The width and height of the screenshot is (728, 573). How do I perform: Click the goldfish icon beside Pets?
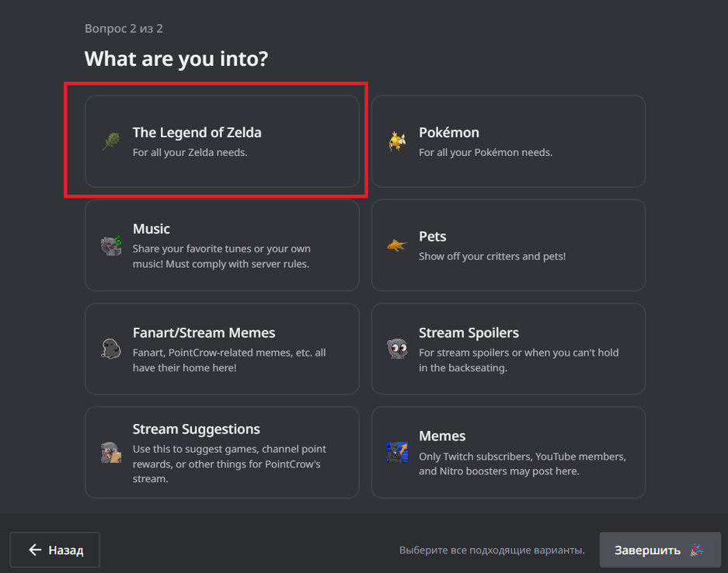point(397,245)
